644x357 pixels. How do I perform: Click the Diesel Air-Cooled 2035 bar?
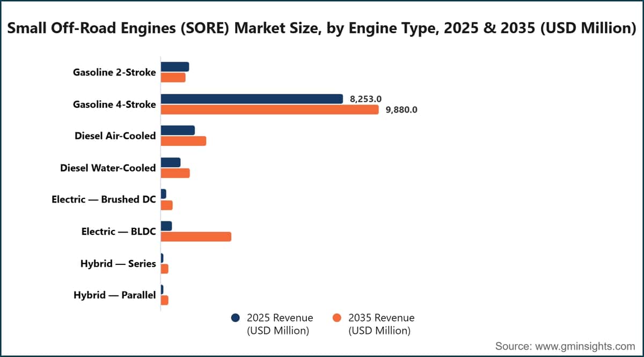184,141
